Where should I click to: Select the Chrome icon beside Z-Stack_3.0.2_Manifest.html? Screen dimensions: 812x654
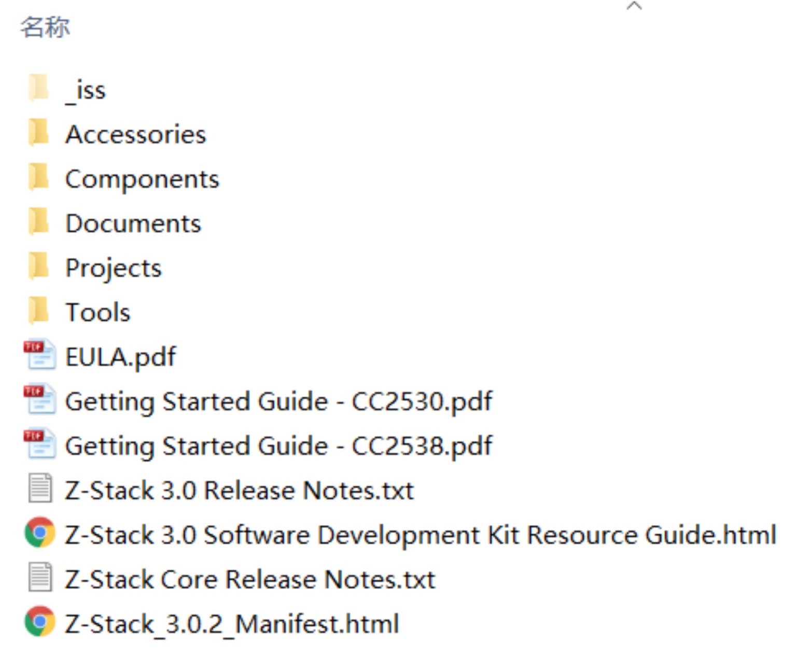click(39, 623)
